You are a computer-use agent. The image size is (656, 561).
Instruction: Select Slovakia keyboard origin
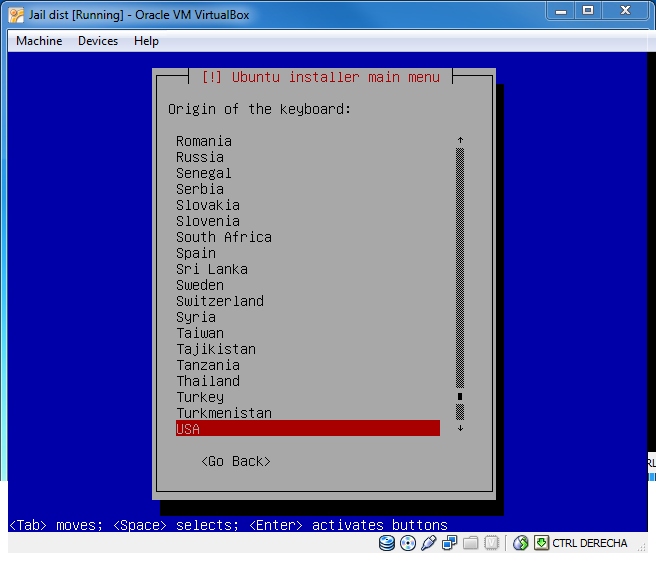[308, 205]
